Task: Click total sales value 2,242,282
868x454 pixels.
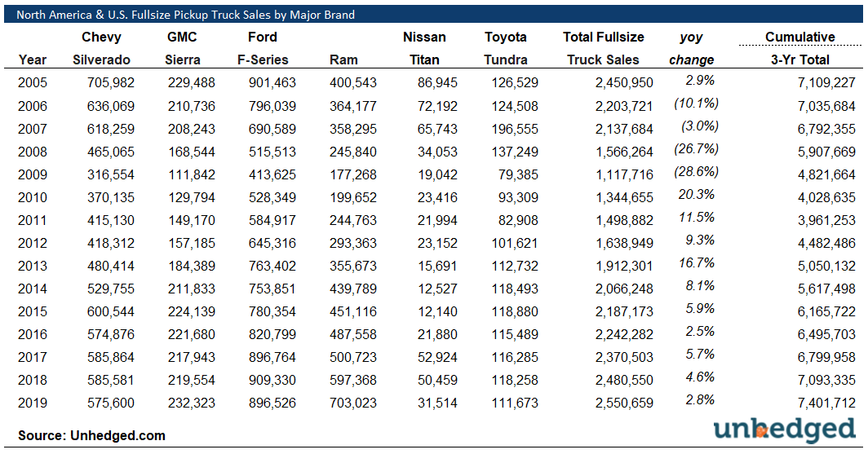Action: click(624, 334)
